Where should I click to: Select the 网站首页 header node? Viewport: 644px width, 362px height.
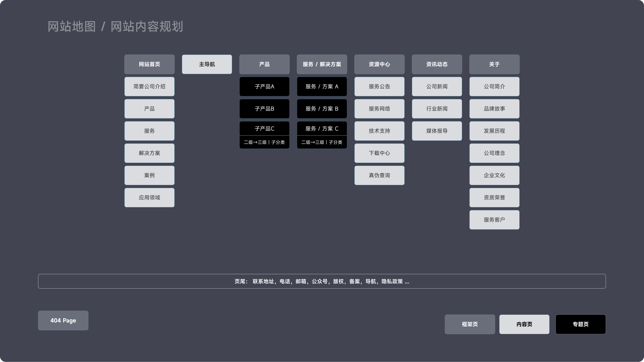click(x=149, y=64)
